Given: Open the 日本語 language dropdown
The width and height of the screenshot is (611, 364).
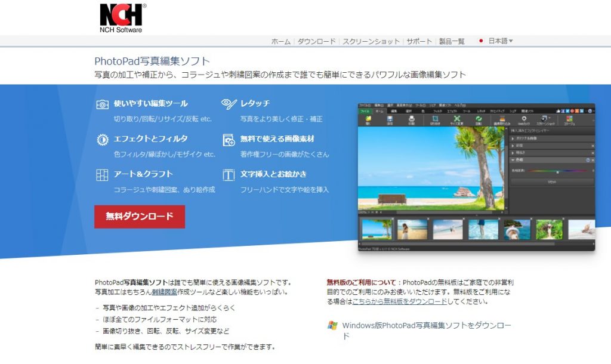Looking at the screenshot, I should 501,41.
